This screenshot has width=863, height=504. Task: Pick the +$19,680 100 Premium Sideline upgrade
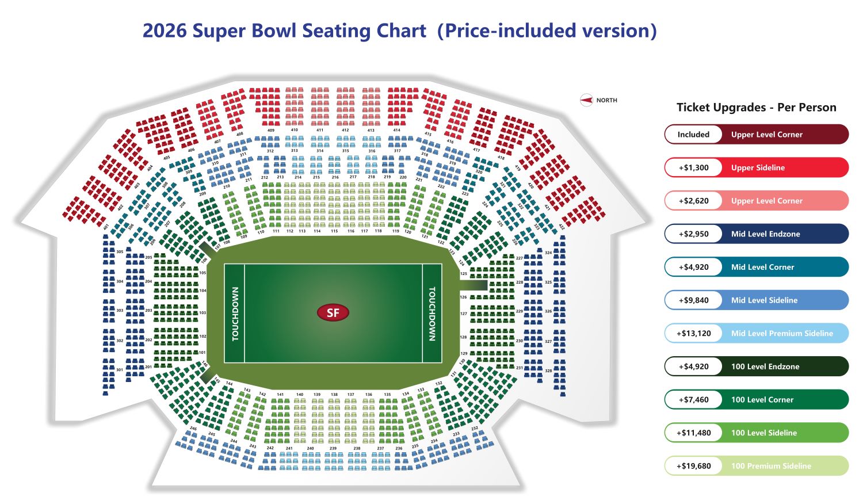pos(756,466)
